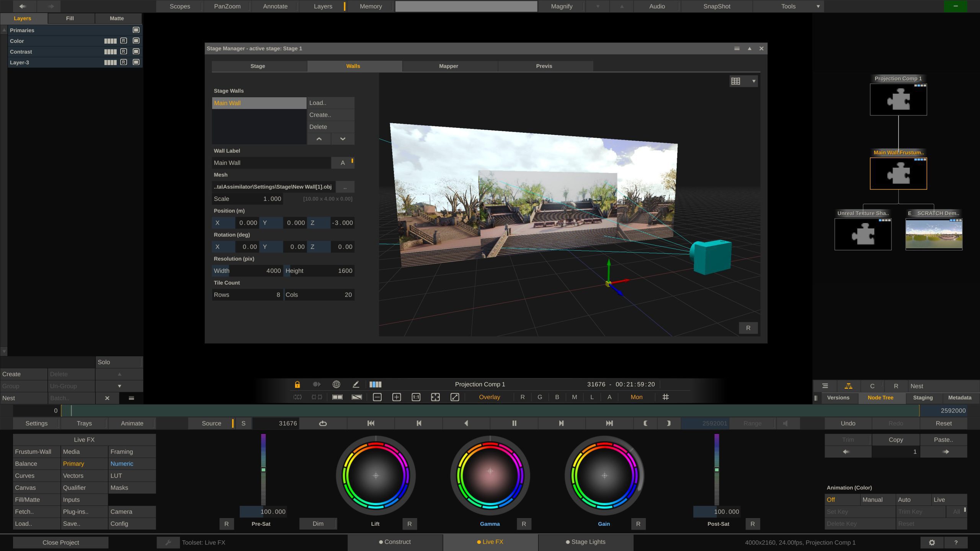The image size is (980, 551).
Task: Click the grid overlay hash icon
Action: pos(666,397)
